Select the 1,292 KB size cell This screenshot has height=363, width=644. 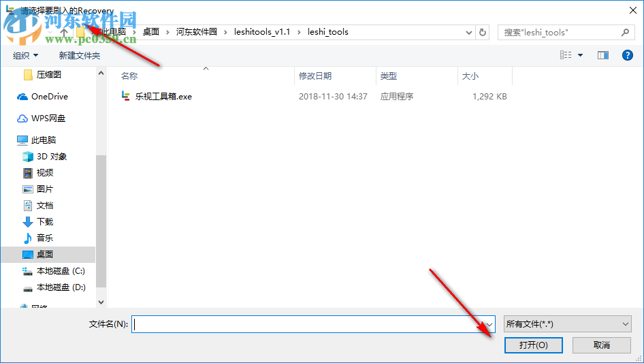click(x=489, y=97)
